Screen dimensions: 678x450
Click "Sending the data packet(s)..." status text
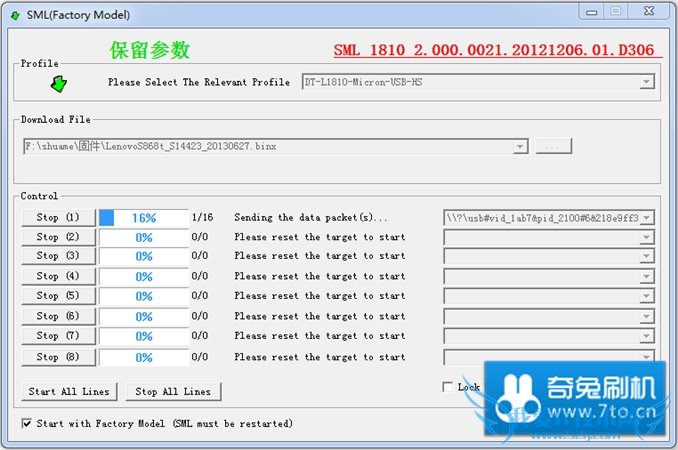310,217
